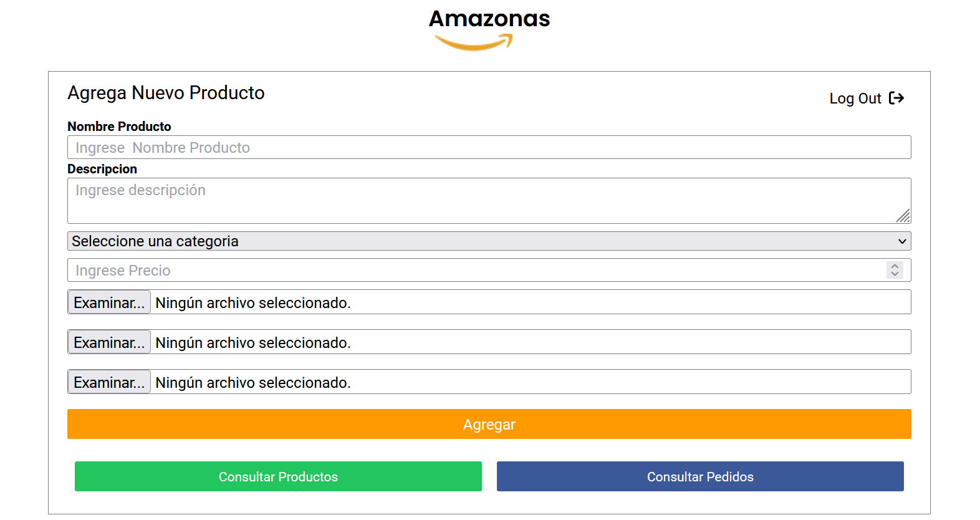Click the third Examinar file browse button
The image size is (980, 520).
click(x=108, y=382)
